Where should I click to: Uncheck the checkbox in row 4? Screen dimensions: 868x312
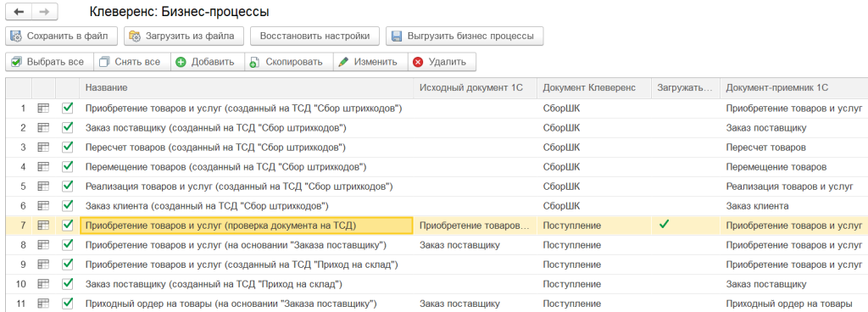tap(68, 166)
